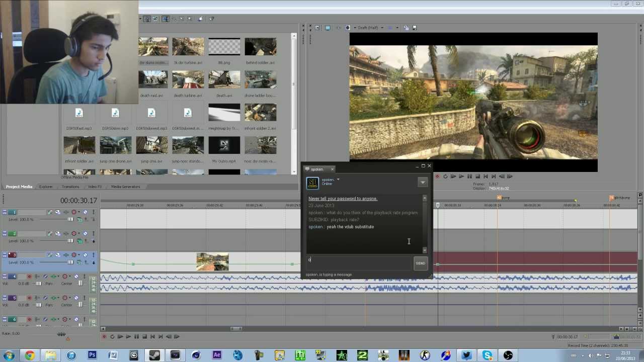Open the Explorer tab
This screenshot has width=644, height=362.
(46, 187)
